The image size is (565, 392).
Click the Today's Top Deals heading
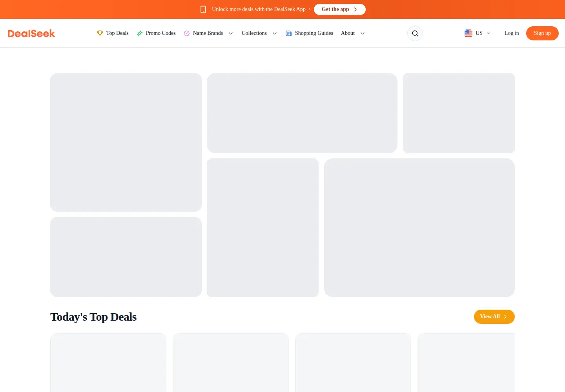click(x=93, y=317)
